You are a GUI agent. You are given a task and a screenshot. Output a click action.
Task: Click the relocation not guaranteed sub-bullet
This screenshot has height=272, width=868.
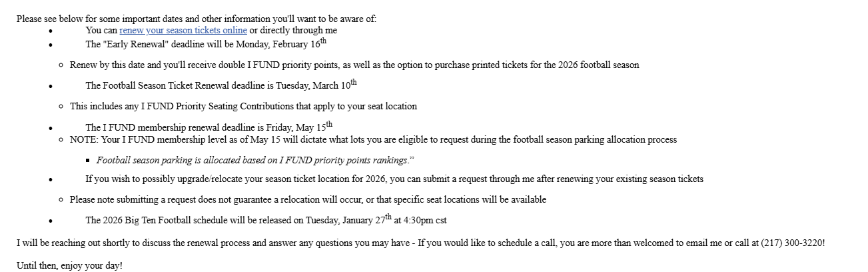[308, 200]
